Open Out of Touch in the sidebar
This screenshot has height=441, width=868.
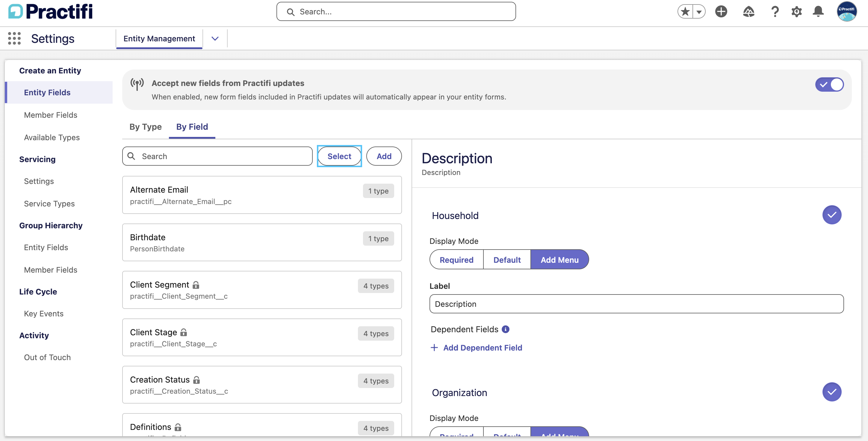47,357
